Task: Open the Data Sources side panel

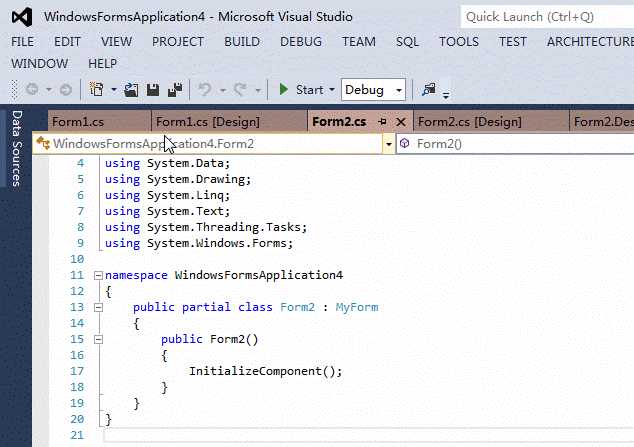Action: [x=16, y=148]
